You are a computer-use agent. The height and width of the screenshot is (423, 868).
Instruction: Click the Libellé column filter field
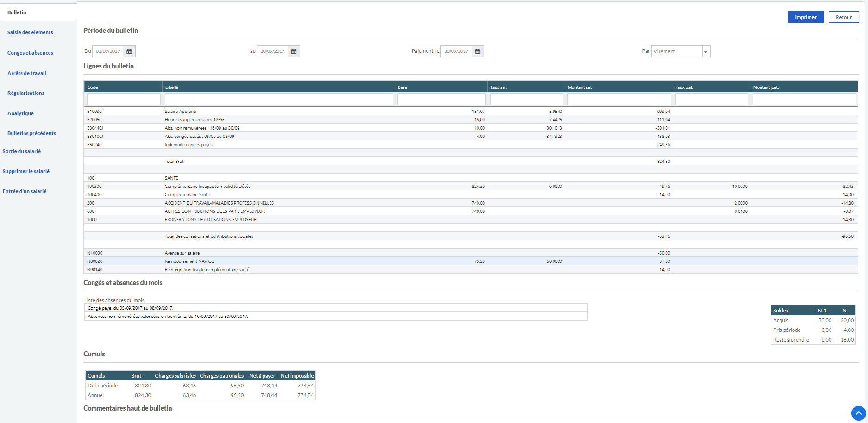[x=279, y=99]
